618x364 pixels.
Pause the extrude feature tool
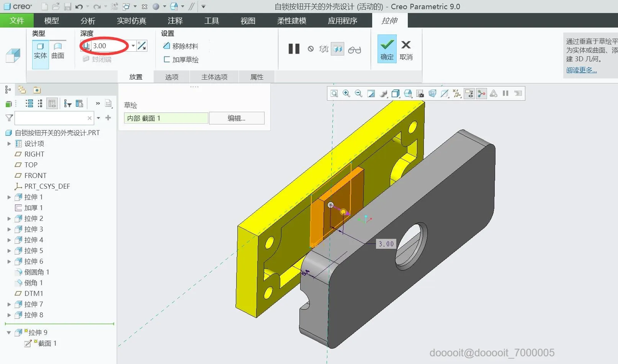294,49
